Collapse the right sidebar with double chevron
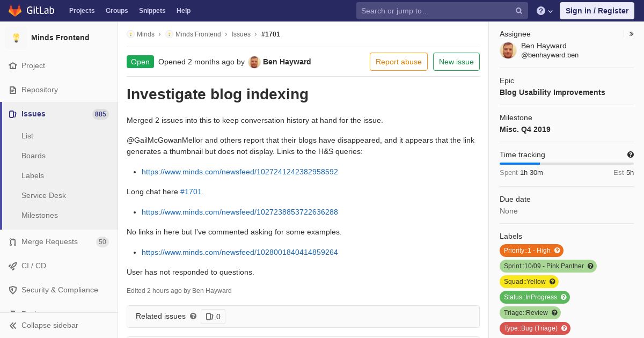Viewport: 644px width, 338px height. (x=632, y=34)
